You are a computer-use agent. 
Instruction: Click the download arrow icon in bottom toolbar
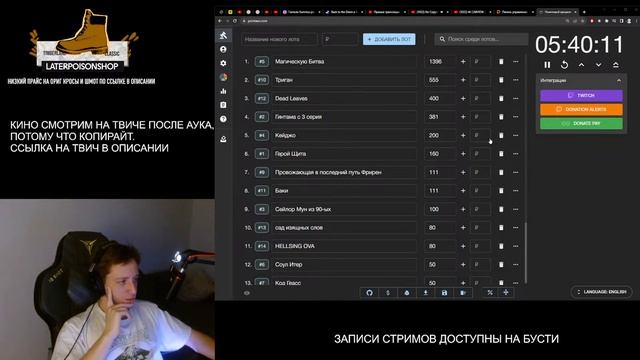[x=426, y=293]
